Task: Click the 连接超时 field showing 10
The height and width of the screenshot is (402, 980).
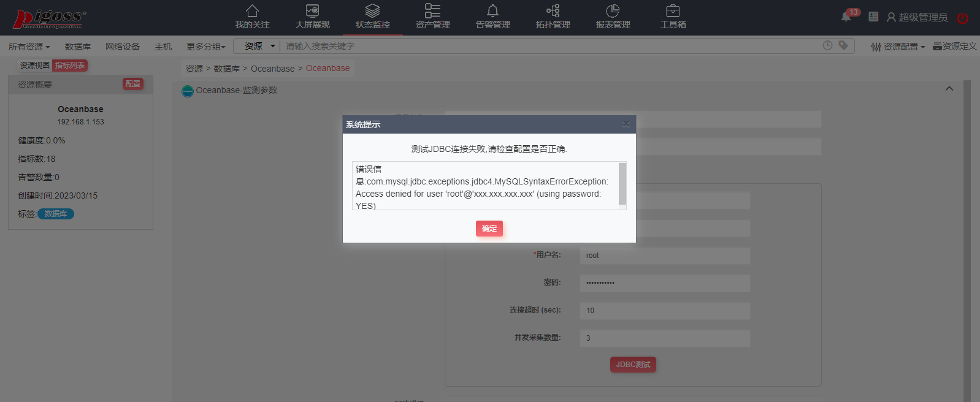Action: pos(665,311)
